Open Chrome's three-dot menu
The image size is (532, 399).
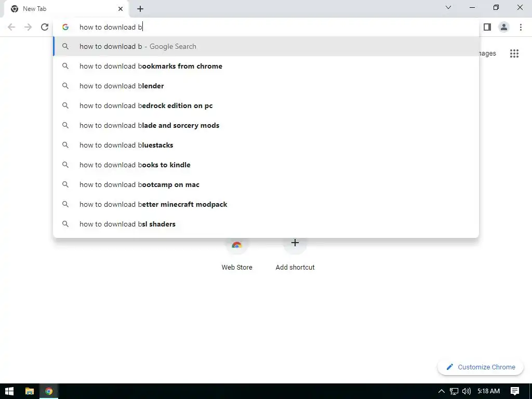pyautogui.click(x=521, y=27)
